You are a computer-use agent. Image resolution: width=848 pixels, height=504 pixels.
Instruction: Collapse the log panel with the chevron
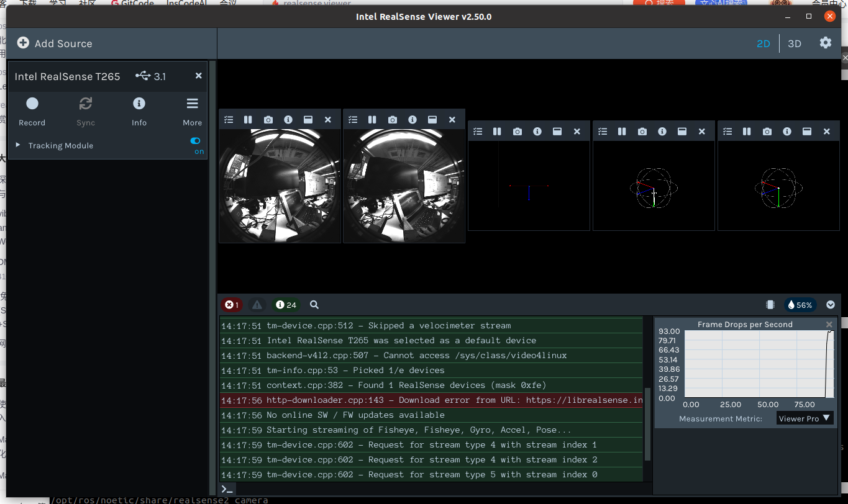(x=831, y=305)
